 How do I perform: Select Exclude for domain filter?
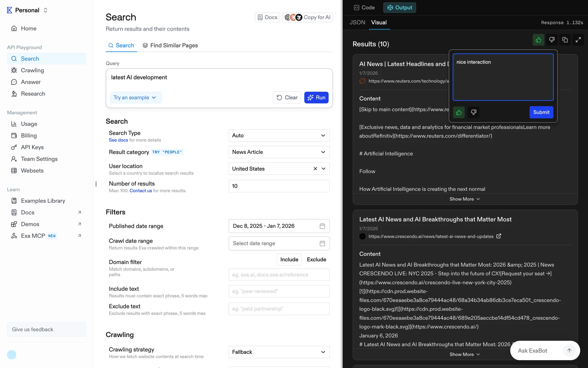[x=316, y=259]
